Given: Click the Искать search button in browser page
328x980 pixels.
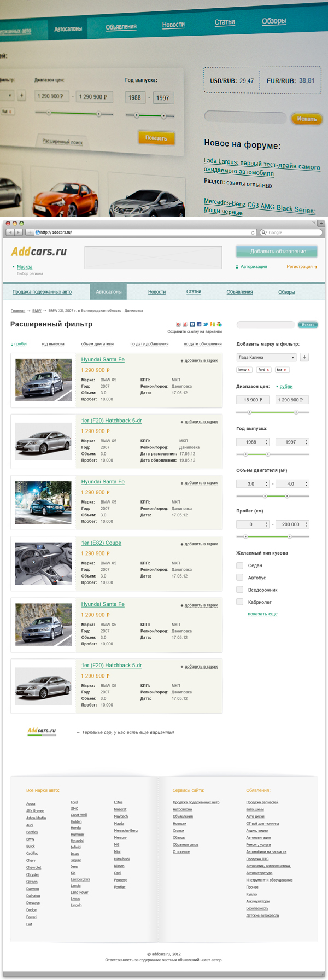Looking at the screenshot, I should tap(308, 325).
